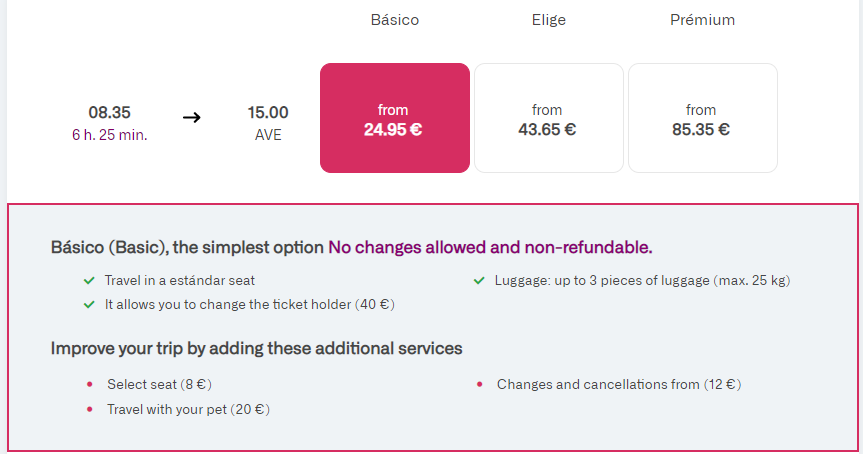Click the 08.35 departure time
863x454 pixels.
(x=109, y=113)
